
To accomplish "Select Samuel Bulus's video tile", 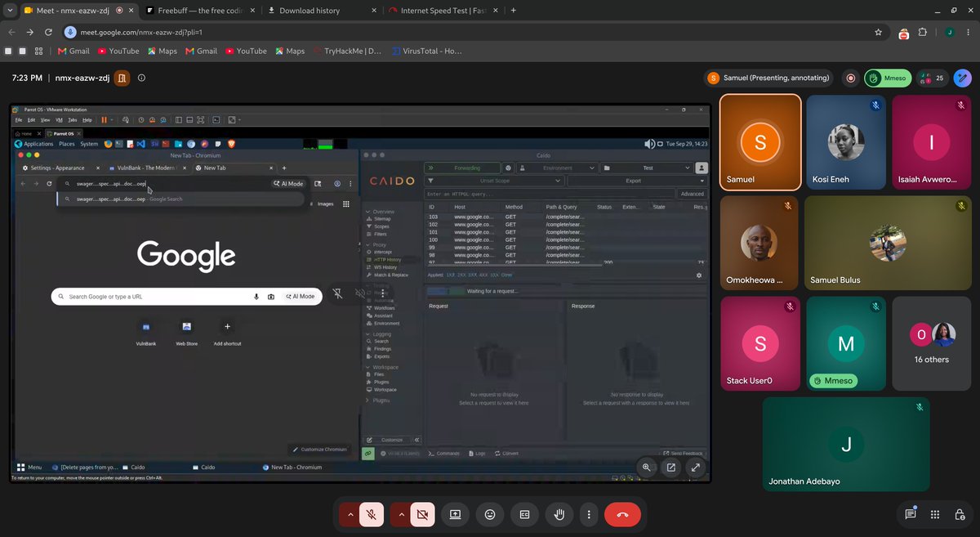I will point(889,244).
